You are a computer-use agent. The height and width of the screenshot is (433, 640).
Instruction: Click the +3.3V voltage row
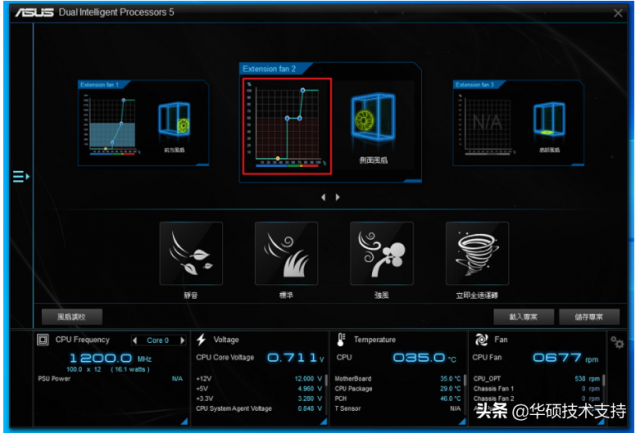click(259, 398)
